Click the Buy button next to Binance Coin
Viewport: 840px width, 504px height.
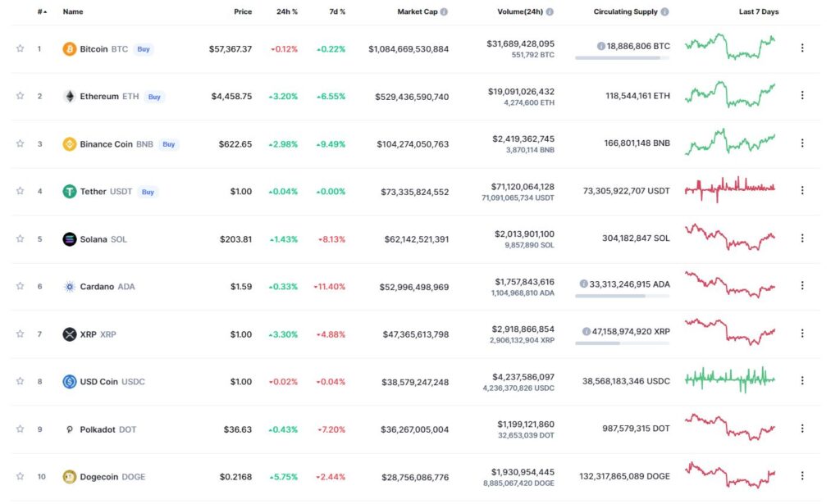point(169,144)
